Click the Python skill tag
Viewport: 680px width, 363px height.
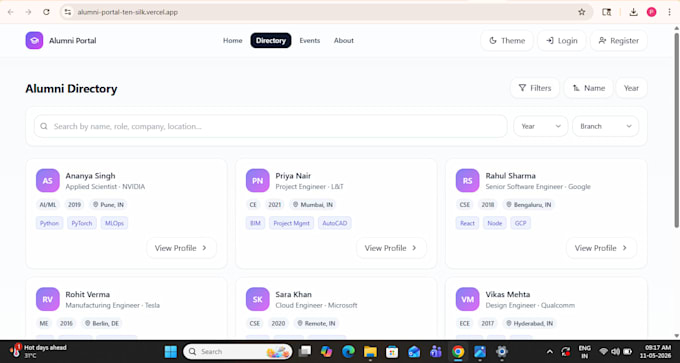click(x=49, y=223)
